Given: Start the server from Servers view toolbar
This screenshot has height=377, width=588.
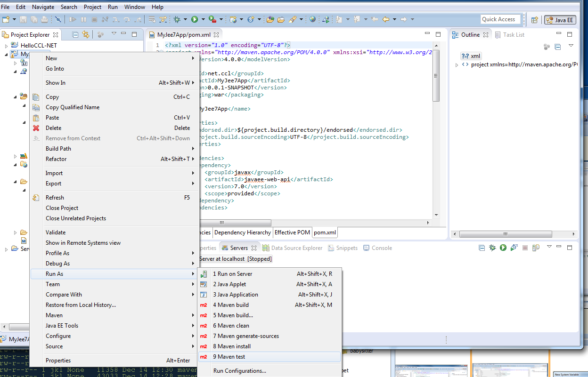Looking at the screenshot, I should click(503, 248).
